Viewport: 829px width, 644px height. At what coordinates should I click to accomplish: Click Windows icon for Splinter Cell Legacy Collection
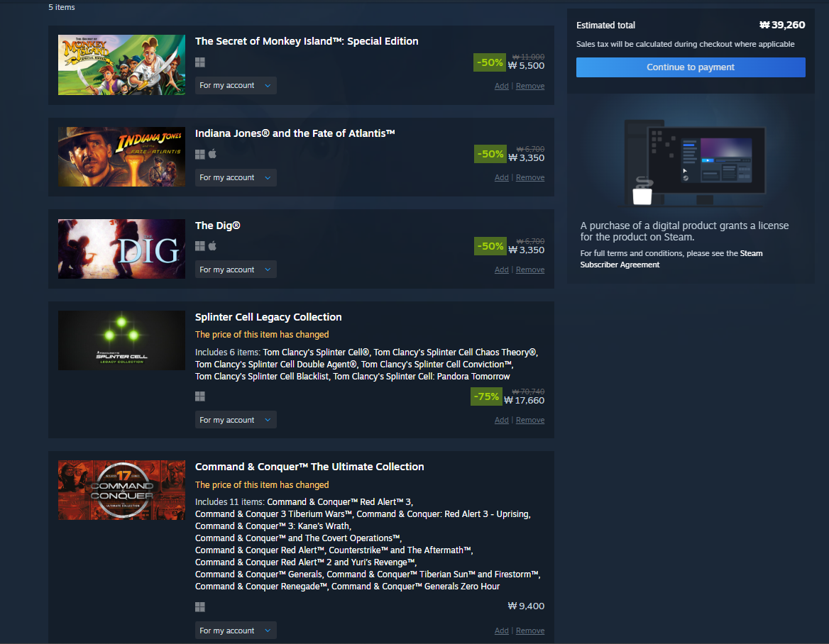(200, 396)
